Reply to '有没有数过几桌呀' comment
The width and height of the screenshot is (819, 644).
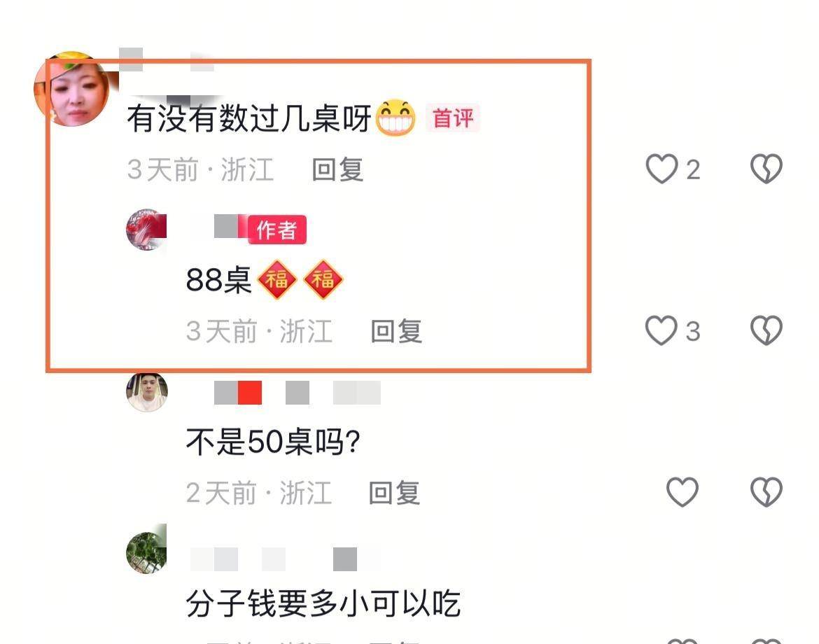[x=337, y=169]
